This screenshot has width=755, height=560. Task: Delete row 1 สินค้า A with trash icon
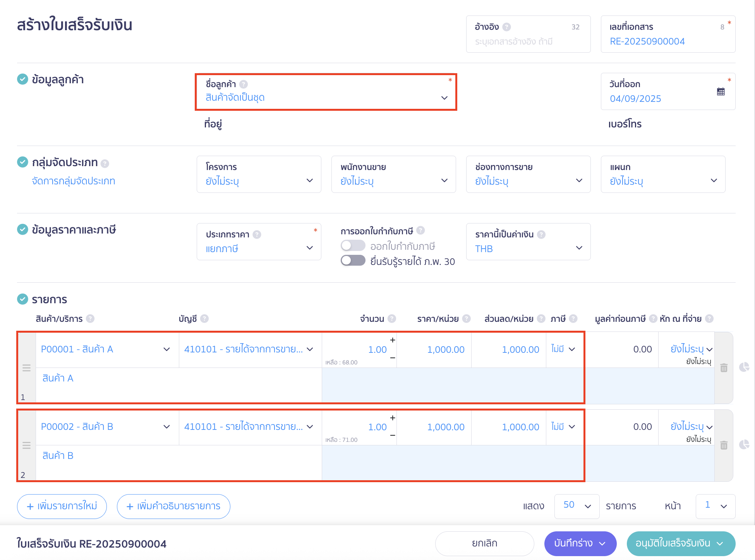724,368
